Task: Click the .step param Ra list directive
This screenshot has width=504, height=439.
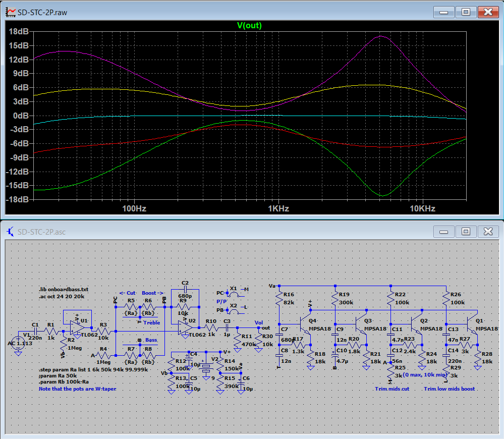Action: coord(93,369)
